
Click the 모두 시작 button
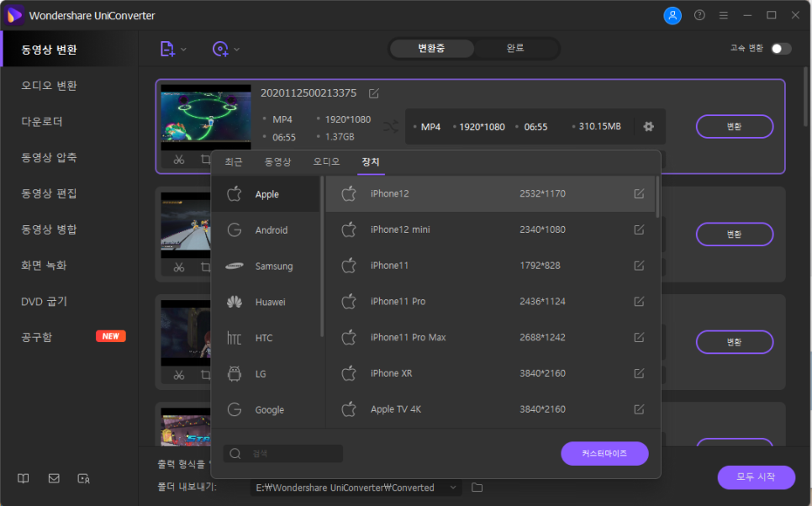(x=756, y=477)
